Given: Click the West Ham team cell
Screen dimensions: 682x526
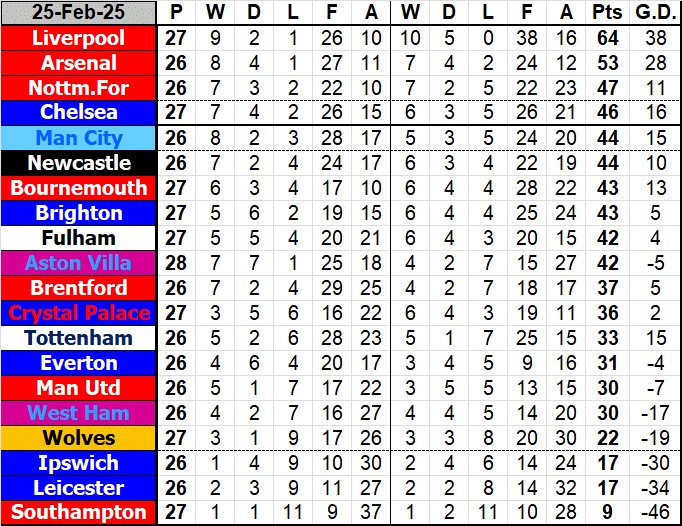Looking at the screenshot, I should (x=78, y=413).
